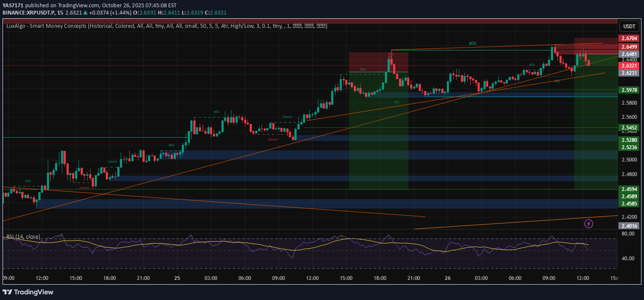Select the red 2.6704 price level label

[x=629, y=38]
